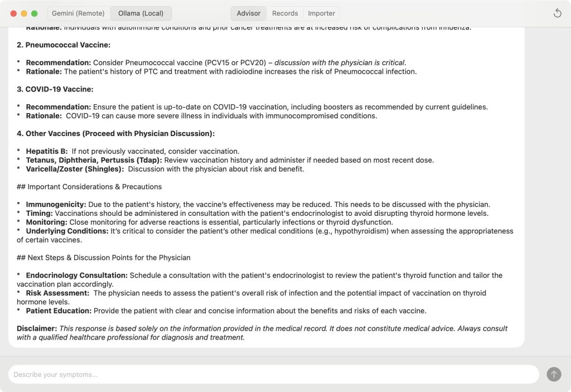Click the '4. Other Vaccines' heading
Viewport: 571px width, 392px height.
(x=115, y=134)
